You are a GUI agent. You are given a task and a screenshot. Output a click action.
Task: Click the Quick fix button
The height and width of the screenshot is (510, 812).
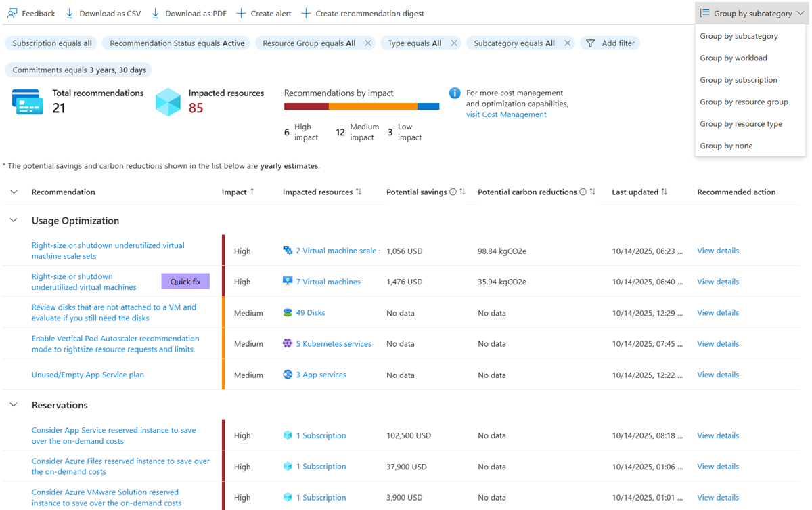pos(185,281)
